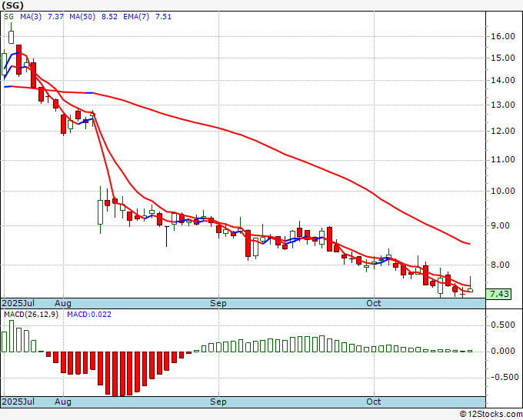This screenshot has height=420, width=523.
Task: Click the MA(3) value 7.37
Action: coord(55,17)
